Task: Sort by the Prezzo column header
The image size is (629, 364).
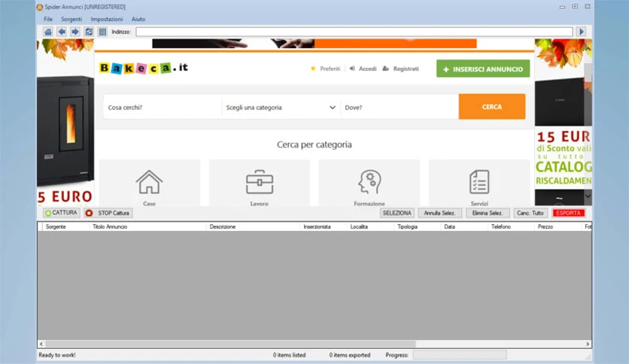Action: 558,226
